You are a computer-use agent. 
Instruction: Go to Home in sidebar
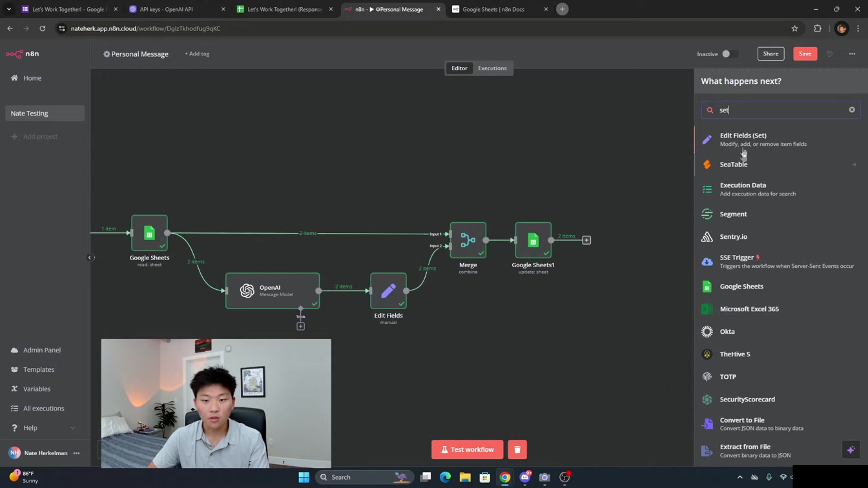coord(44,78)
